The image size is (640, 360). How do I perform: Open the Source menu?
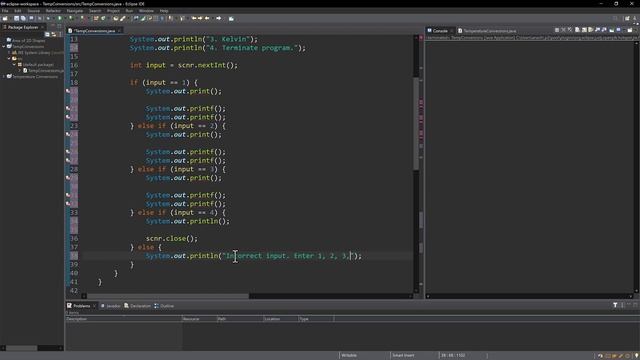[x=33, y=11]
